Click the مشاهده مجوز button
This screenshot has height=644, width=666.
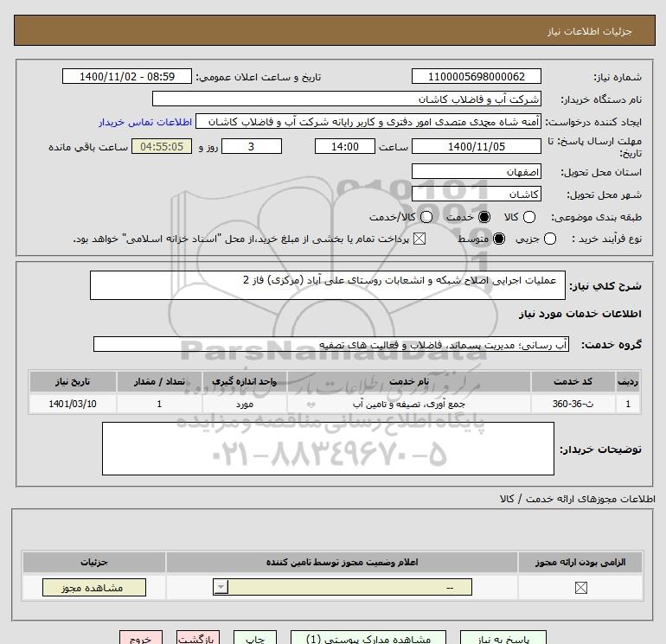tap(94, 588)
